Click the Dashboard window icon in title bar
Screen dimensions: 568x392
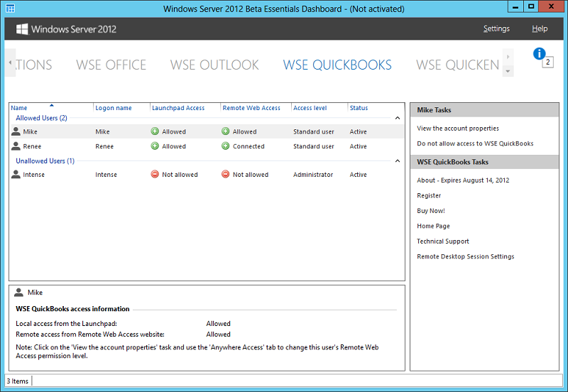pos(10,8)
